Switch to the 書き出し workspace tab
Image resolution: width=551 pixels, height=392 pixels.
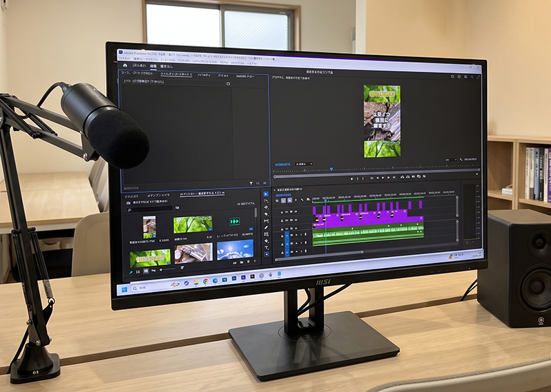167,66
